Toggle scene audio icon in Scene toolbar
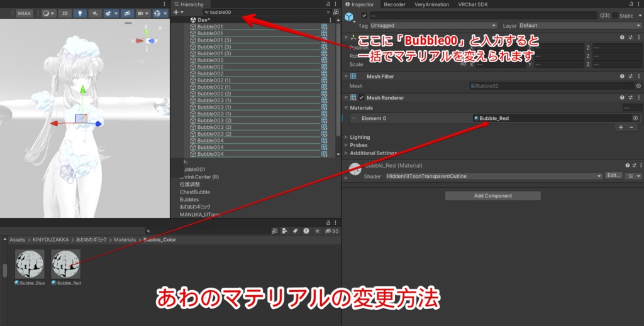This screenshot has height=326, width=644. 95,14
